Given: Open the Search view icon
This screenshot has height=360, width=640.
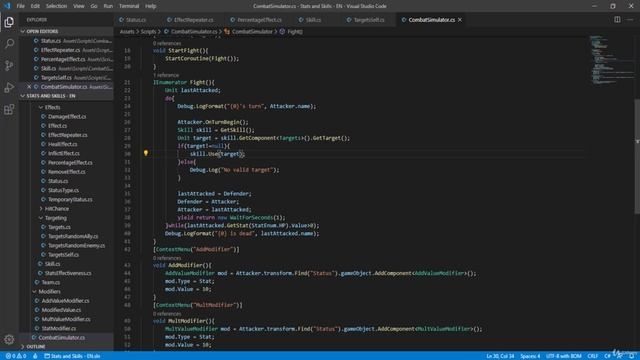Looking at the screenshot, I should [x=9, y=43].
